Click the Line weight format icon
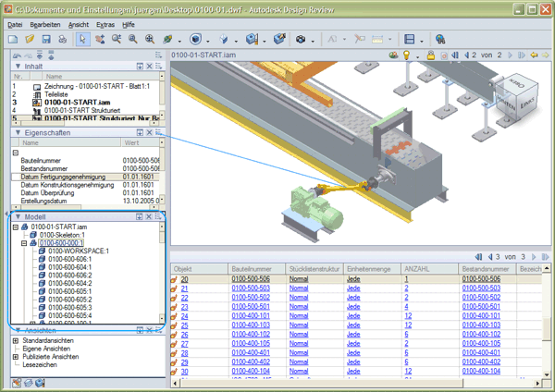Screen dimensions: 555x392 coord(409,39)
